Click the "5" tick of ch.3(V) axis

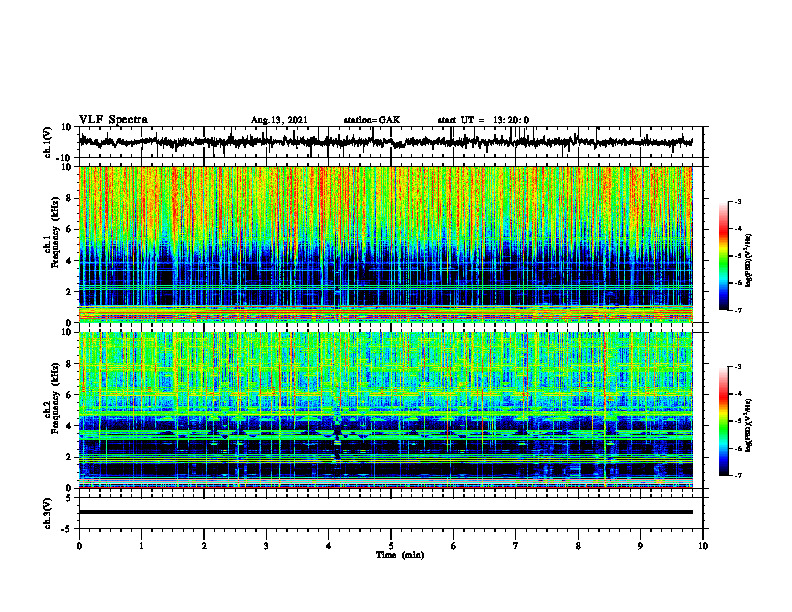point(70,498)
